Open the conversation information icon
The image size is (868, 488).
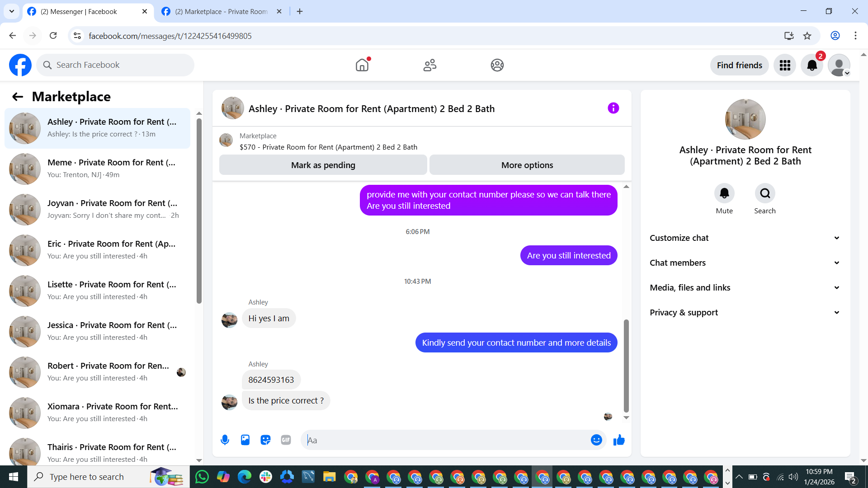click(613, 108)
